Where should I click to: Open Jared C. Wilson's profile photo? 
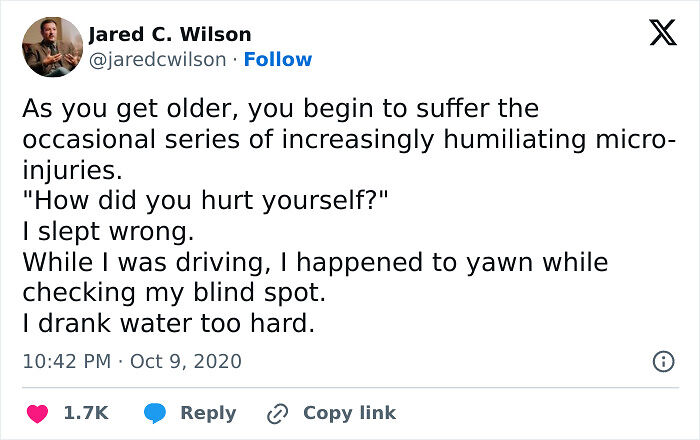click(52, 47)
